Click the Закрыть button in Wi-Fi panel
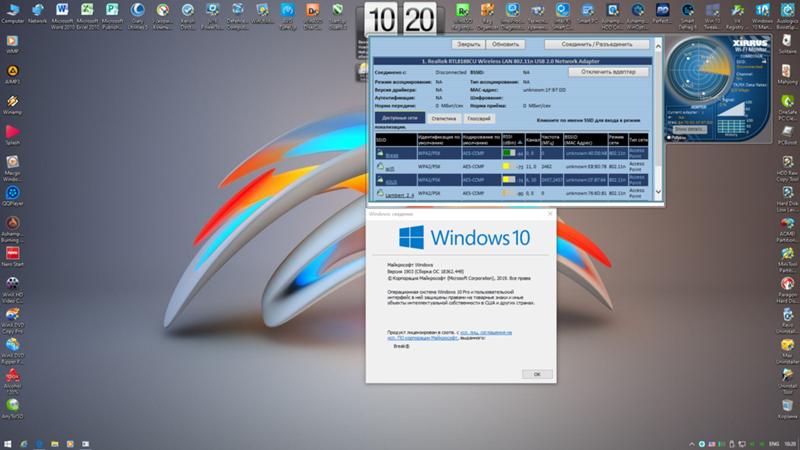Viewport: 800px width, 450px height. pos(468,44)
